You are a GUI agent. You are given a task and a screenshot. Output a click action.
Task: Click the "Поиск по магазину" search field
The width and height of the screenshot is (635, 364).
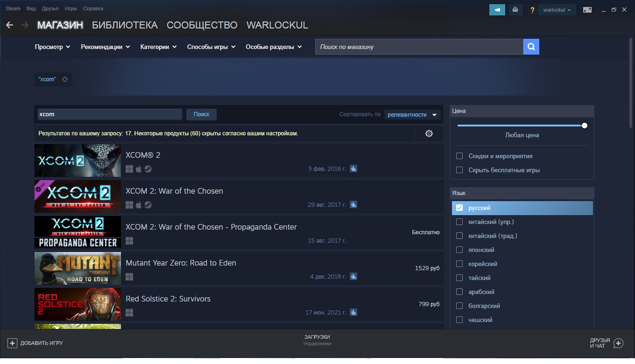(419, 47)
